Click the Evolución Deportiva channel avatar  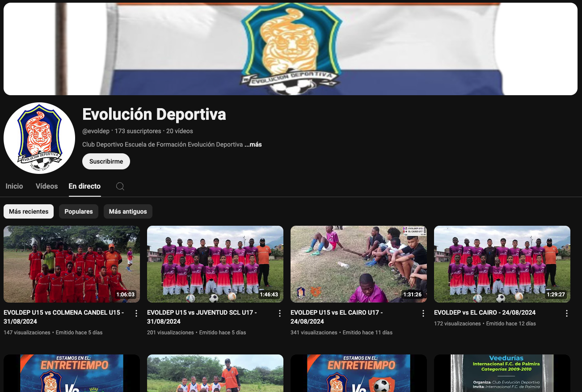coord(39,138)
